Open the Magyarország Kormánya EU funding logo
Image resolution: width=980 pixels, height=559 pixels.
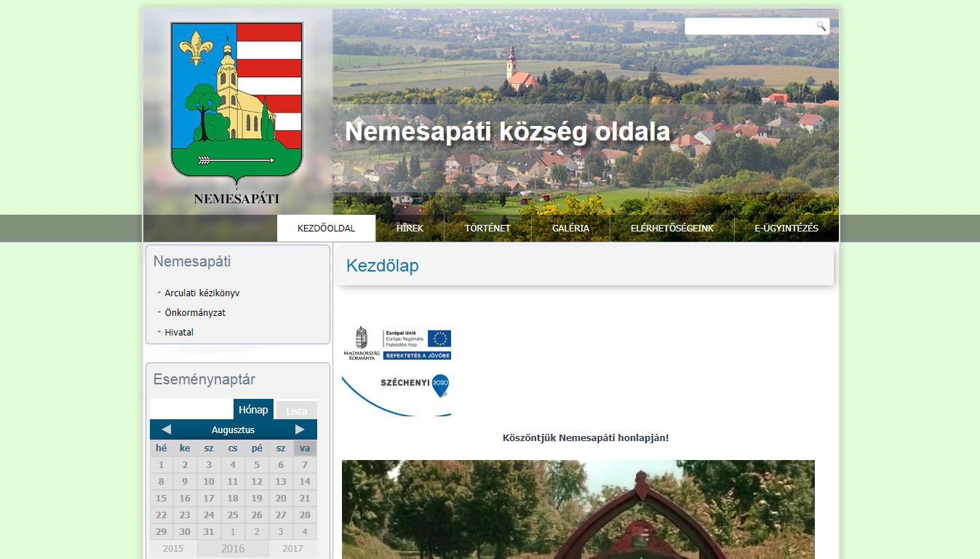pos(397,343)
